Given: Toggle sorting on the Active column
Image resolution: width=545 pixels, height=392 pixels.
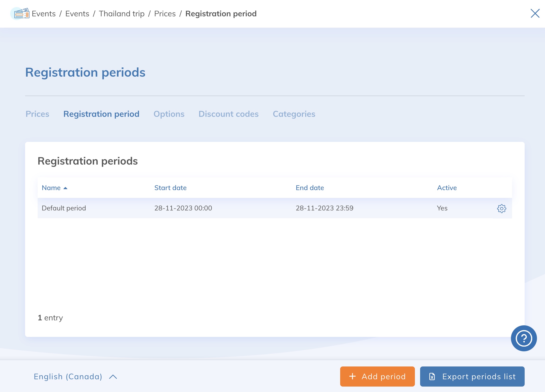Looking at the screenshot, I should pos(447,187).
